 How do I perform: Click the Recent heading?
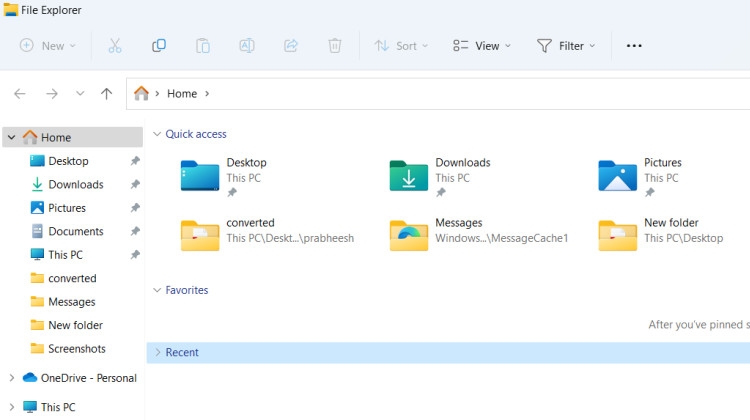182,353
